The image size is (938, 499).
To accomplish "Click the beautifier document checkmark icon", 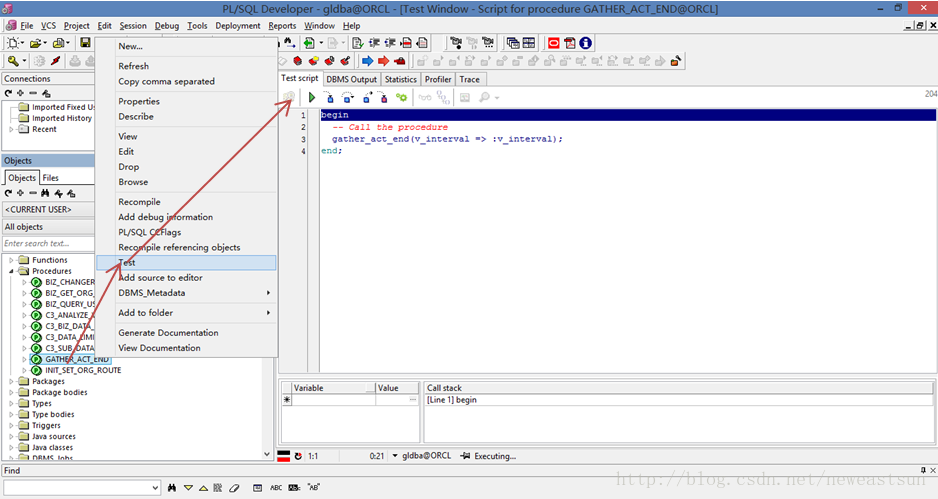I will (x=358, y=43).
